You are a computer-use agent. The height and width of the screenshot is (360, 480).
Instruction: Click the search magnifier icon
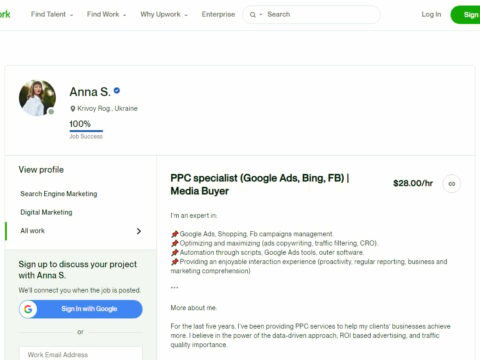pos(253,15)
